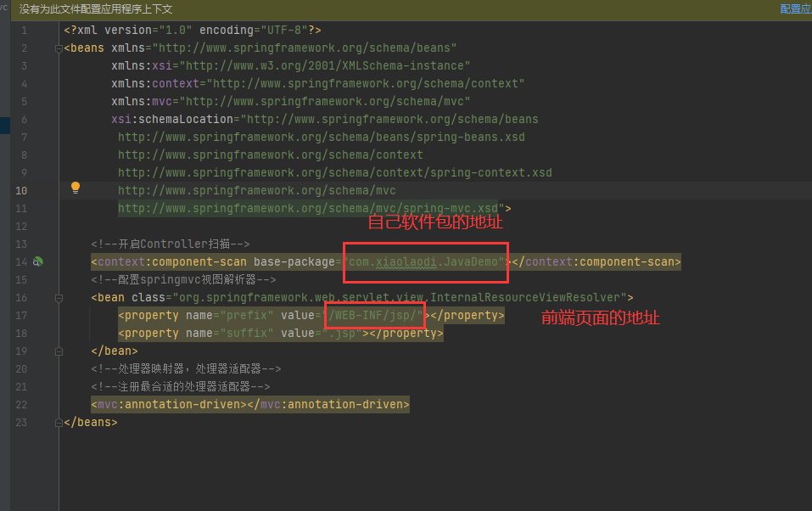Collapse the bean element fold marker on line 16

(x=57, y=297)
